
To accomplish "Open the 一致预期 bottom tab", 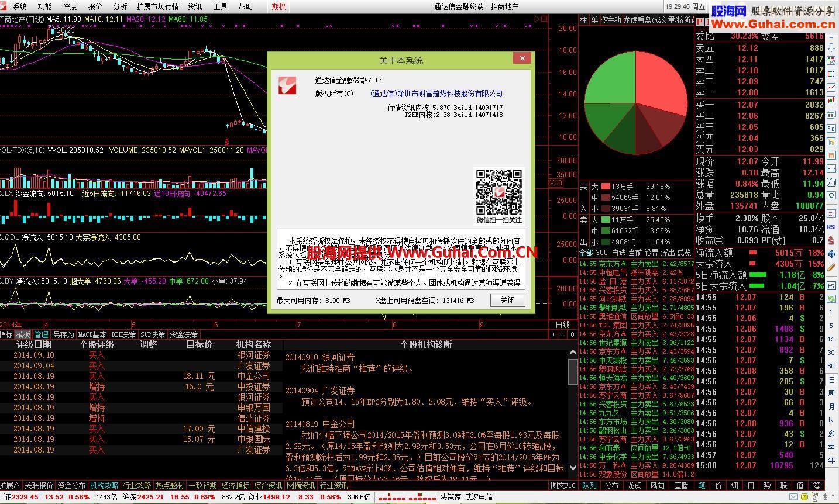I will tap(202, 485).
